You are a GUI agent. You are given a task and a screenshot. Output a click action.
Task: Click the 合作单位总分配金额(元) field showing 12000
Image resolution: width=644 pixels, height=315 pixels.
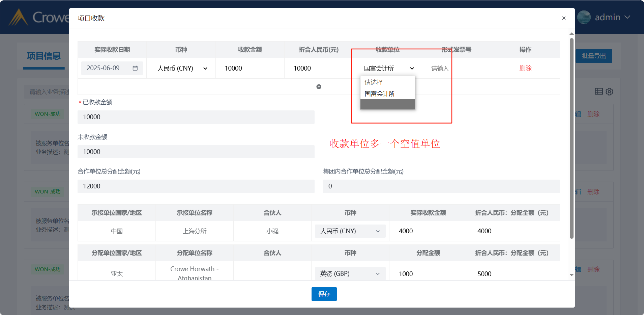[x=196, y=186]
